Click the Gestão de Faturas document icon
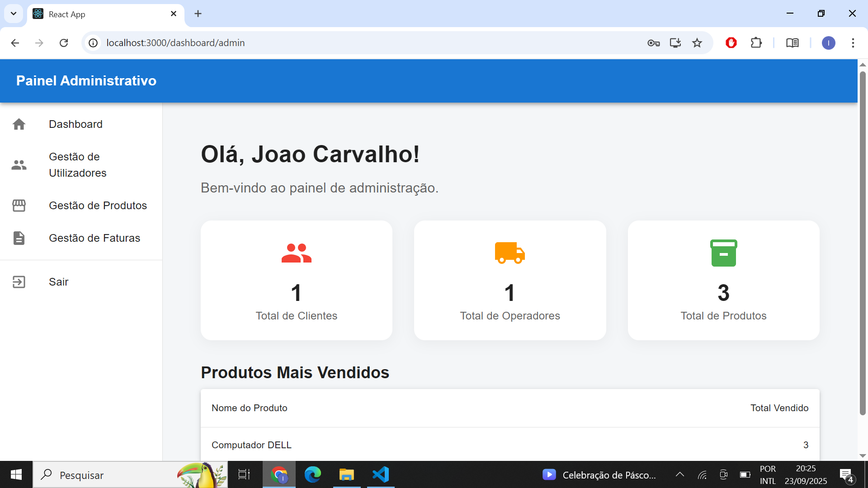The image size is (868, 488). (19, 238)
